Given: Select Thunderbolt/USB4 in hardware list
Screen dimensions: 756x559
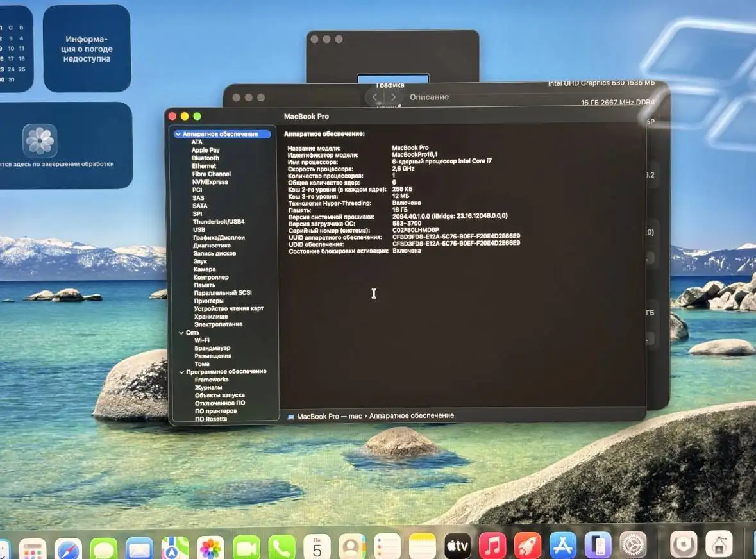Looking at the screenshot, I should coord(219,222).
